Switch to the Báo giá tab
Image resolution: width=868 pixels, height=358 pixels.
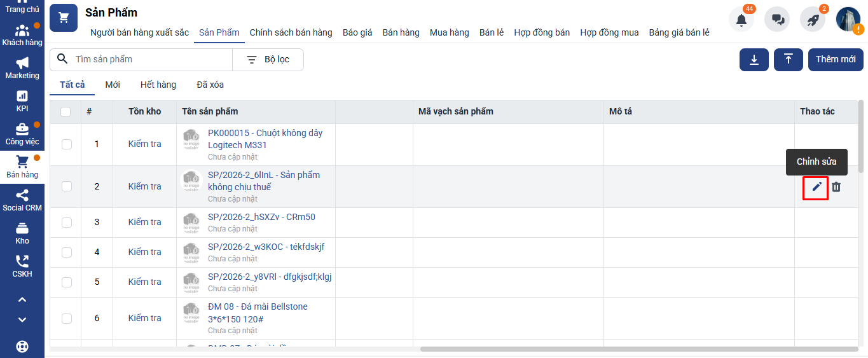pos(357,32)
